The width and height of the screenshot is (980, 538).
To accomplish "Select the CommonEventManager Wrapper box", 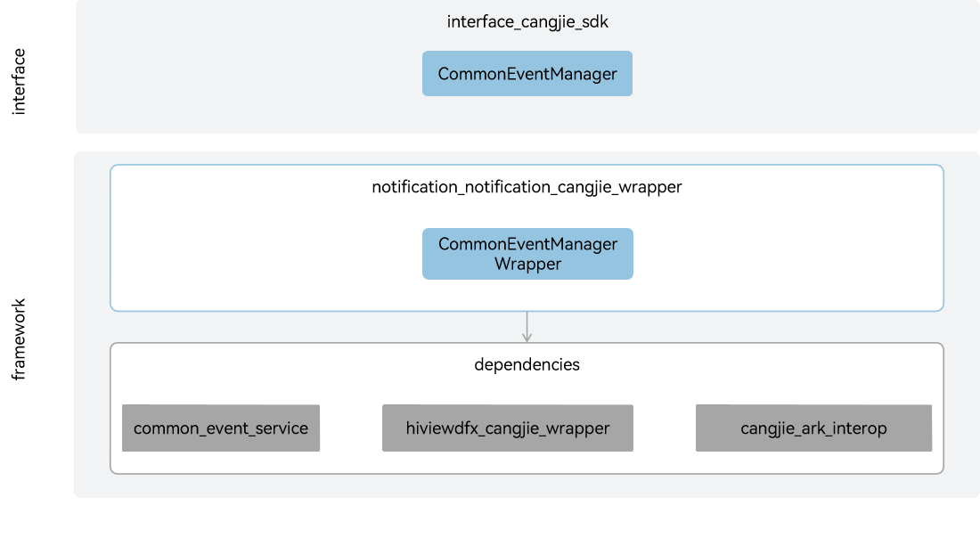I will [x=527, y=254].
